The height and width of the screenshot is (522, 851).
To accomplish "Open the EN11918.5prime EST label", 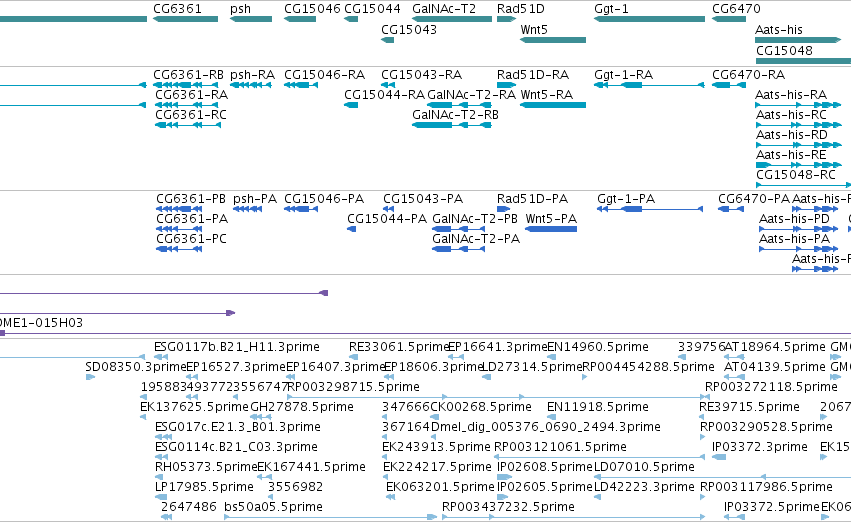I will coord(598,407).
